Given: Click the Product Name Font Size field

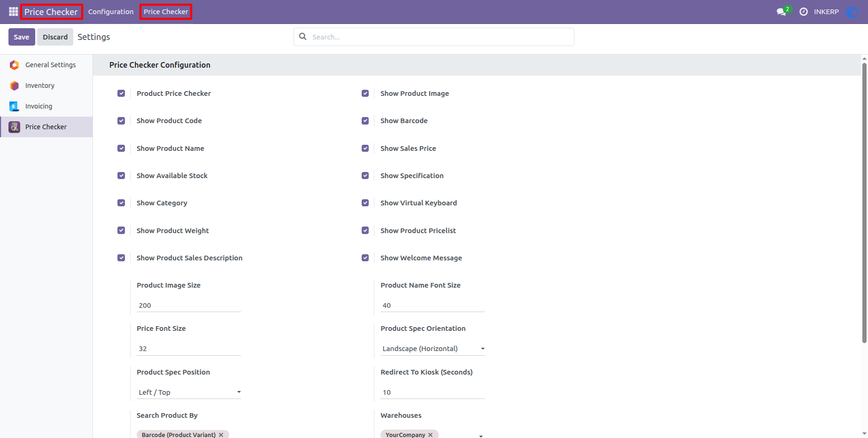Looking at the screenshot, I should point(433,305).
